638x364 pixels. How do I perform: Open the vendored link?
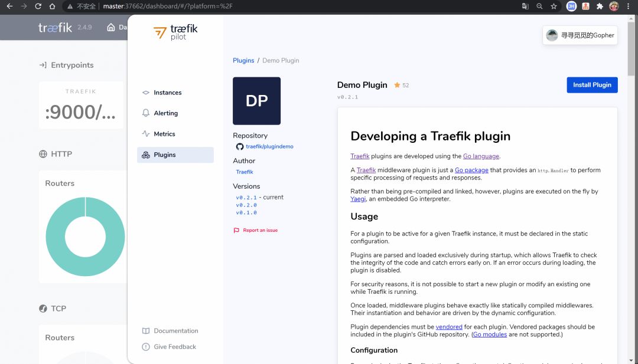[449, 327]
